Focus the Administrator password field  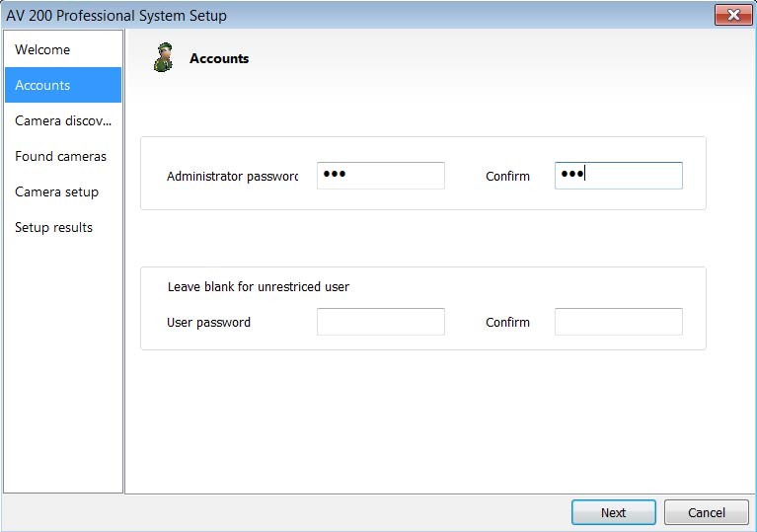(x=380, y=176)
